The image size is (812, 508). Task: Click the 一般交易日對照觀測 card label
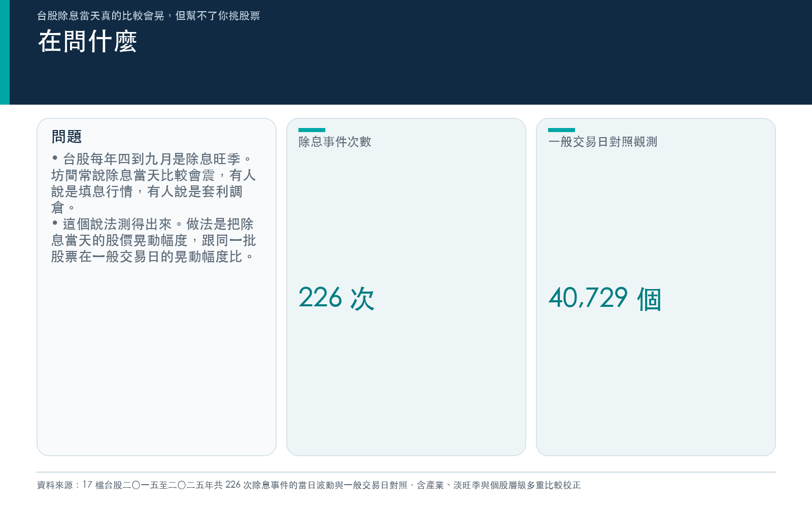(602, 142)
